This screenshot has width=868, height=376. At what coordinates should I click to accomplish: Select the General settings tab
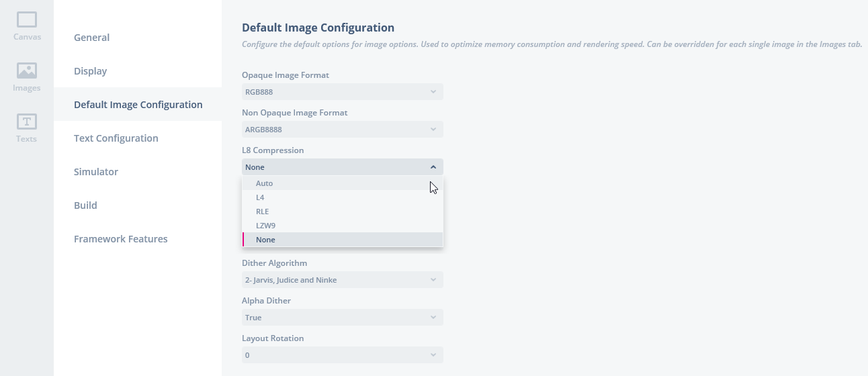pos(91,38)
